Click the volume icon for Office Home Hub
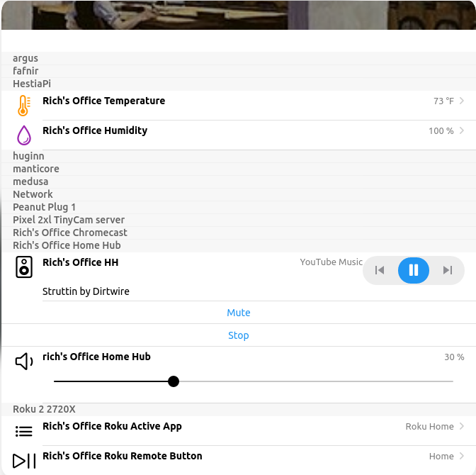Image resolution: width=476 pixels, height=475 pixels. 24,362
